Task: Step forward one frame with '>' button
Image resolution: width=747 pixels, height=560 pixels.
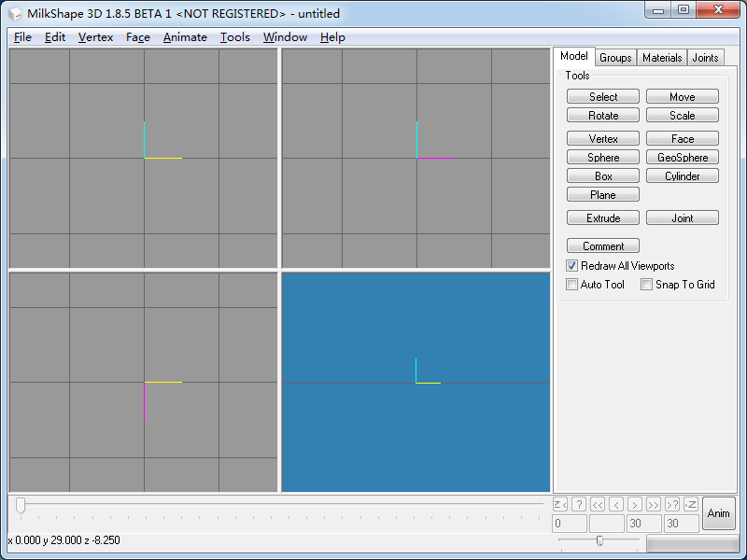Action: pos(635,504)
